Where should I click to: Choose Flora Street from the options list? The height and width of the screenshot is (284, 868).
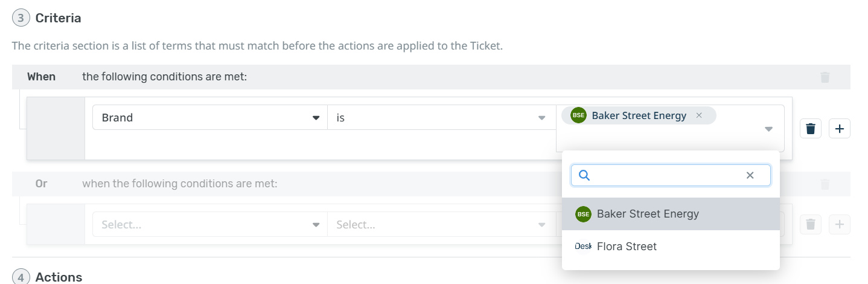coord(627,247)
